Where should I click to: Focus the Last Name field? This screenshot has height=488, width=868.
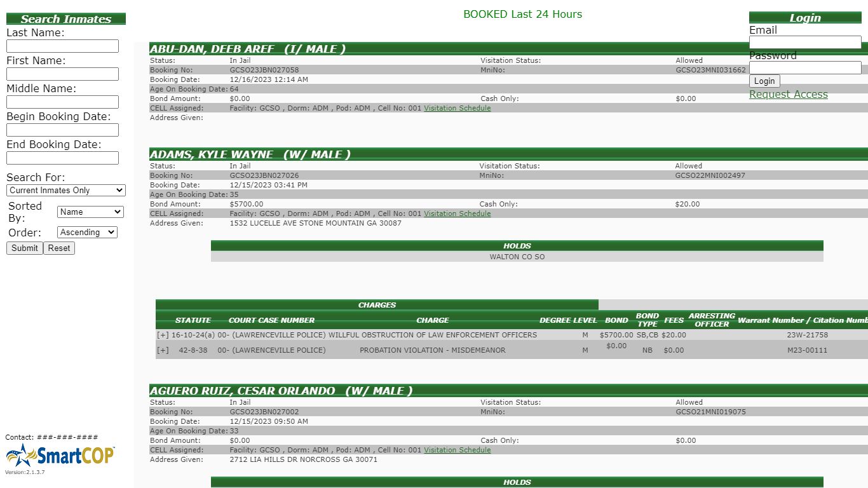pos(62,46)
